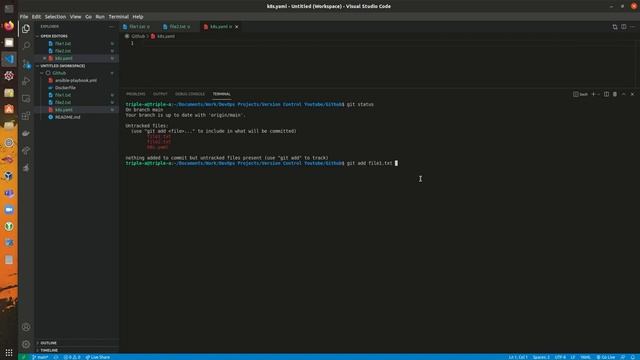Click the main branch indicator in status bar

click(x=40, y=357)
